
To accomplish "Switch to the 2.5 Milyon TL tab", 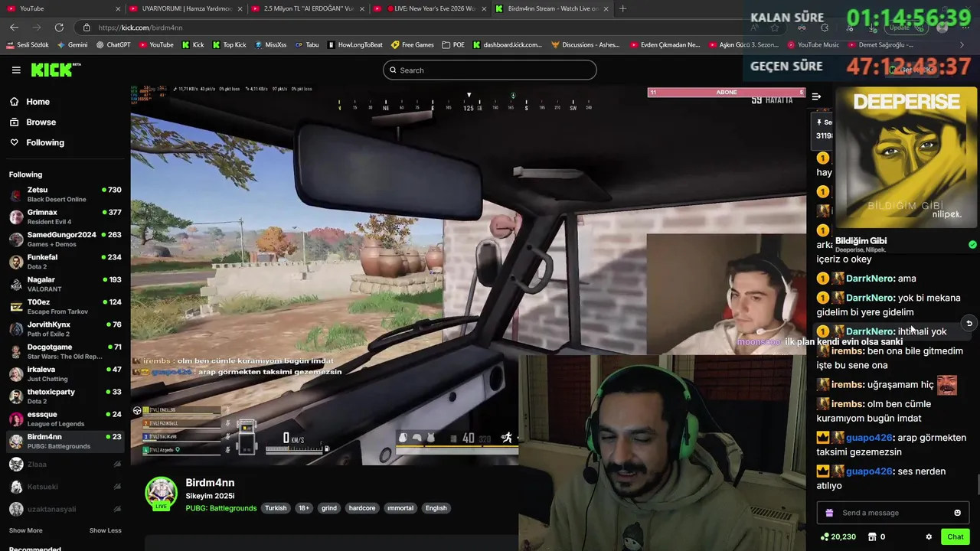I will tap(308, 8).
